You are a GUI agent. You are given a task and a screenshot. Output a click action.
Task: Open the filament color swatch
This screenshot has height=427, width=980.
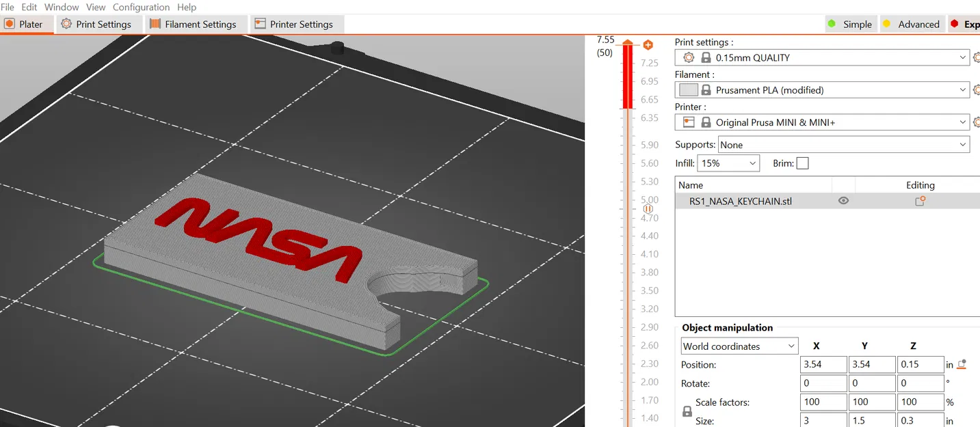(689, 89)
